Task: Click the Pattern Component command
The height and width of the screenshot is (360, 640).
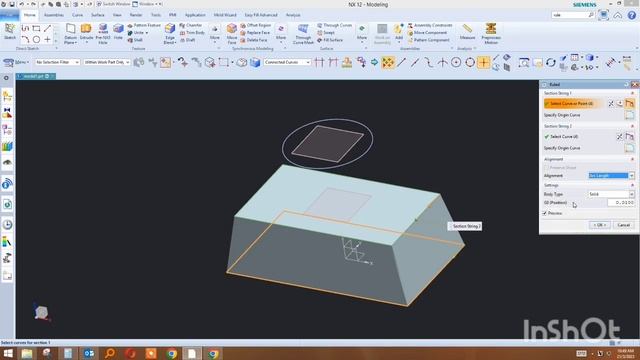Action: (429, 40)
